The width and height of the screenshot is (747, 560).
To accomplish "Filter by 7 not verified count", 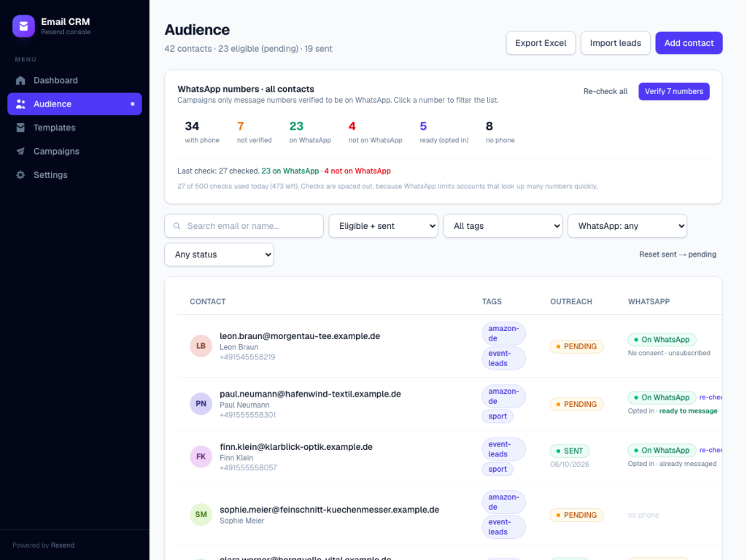I will point(255,132).
